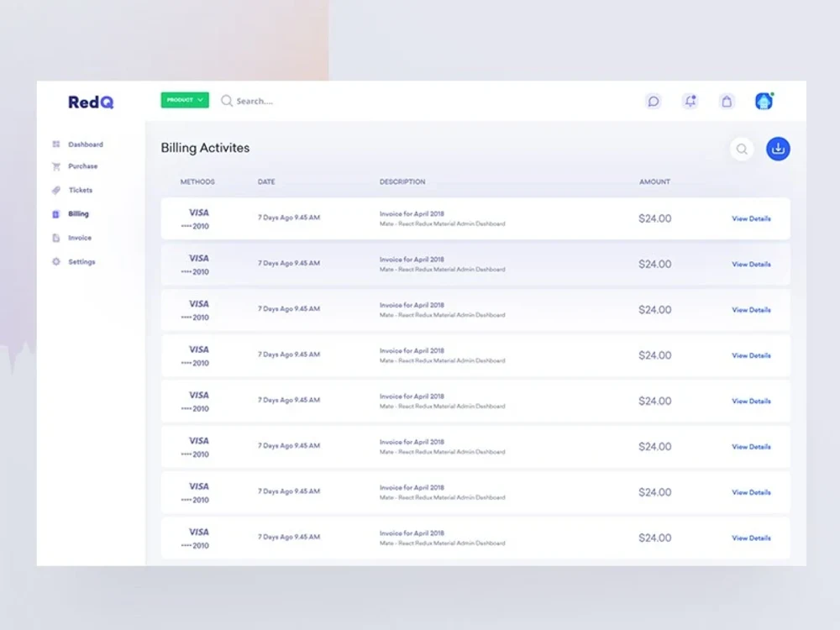Viewport: 840px width, 630px height.
Task: Focus the Search... input field
Action: [255, 101]
